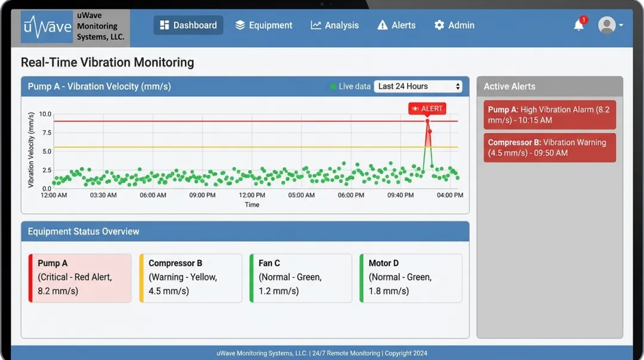Image resolution: width=644 pixels, height=360 pixels.
Task: Expand the user account dropdown arrow
Action: [x=621, y=25]
